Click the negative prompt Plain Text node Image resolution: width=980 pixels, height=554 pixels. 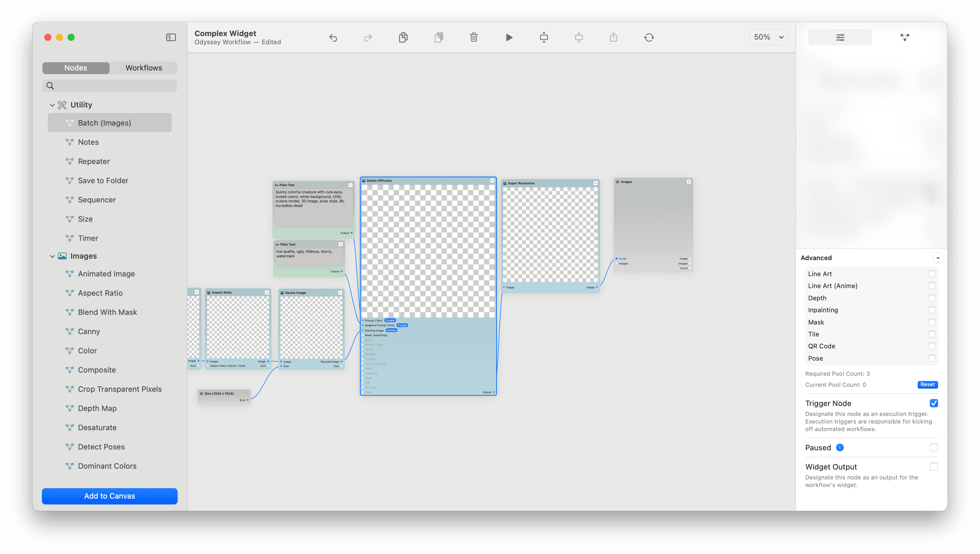click(x=309, y=258)
